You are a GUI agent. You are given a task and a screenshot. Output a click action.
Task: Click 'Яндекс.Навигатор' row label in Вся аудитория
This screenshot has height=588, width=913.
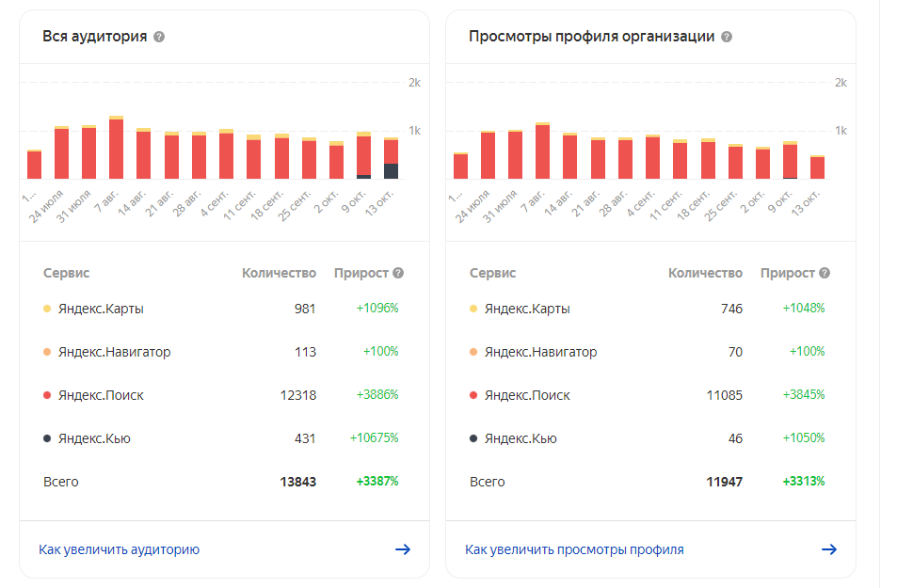point(114,352)
